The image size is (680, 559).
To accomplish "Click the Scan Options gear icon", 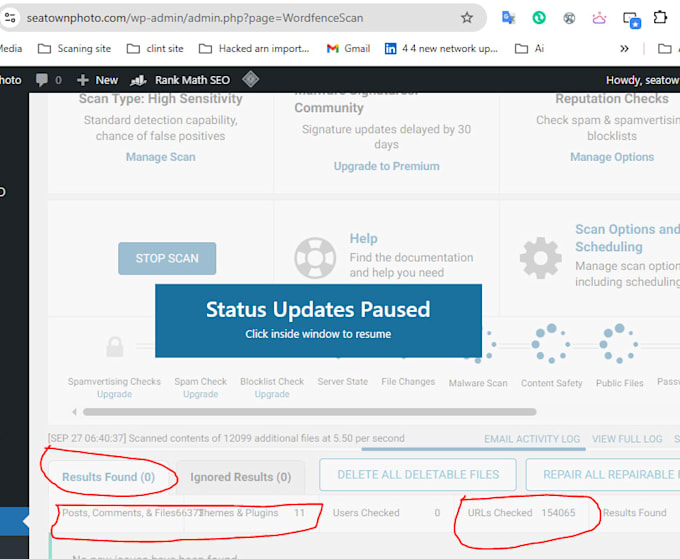I will [x=540, y=258].
